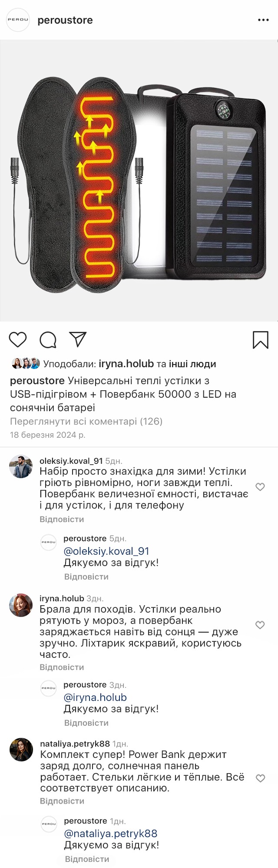Reply to iryna.holub's comment

[x=62, y=667]
